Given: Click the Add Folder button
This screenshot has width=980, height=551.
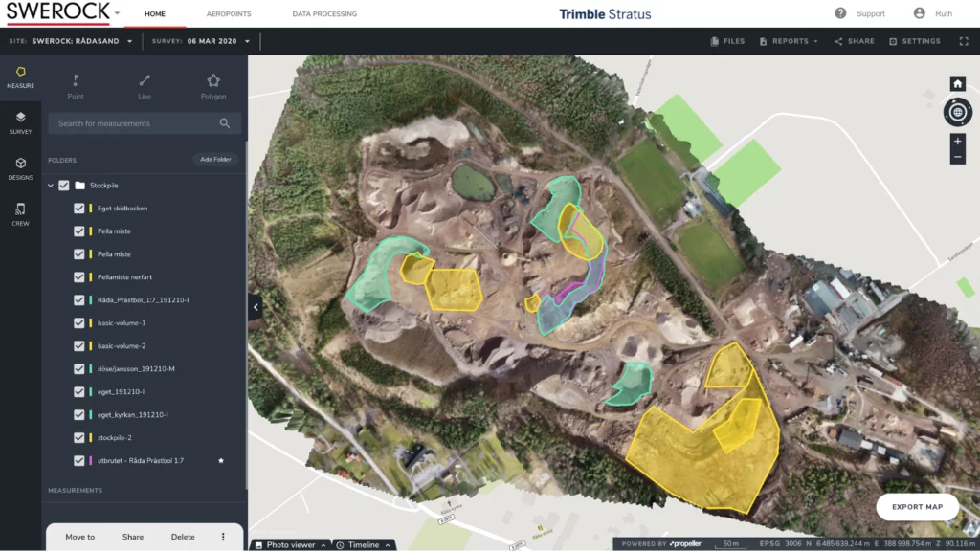Looking at the screenshot, I should (x=215, y=160).
